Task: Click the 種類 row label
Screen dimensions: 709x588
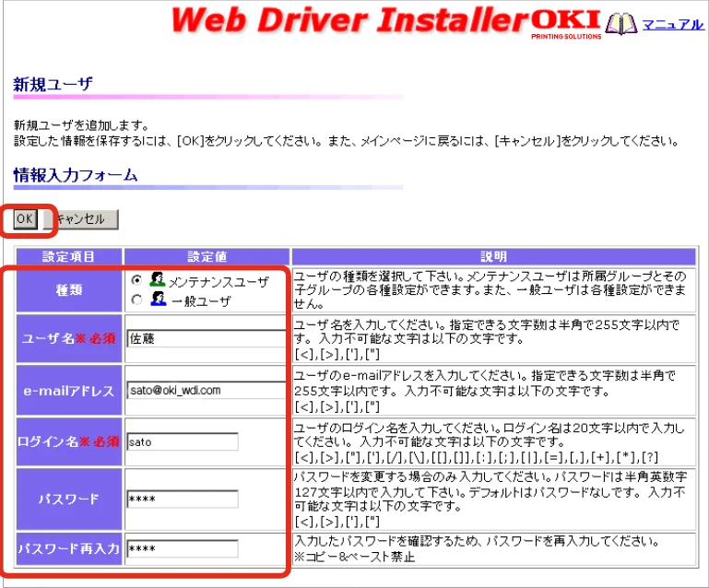Action: point(69,289)
